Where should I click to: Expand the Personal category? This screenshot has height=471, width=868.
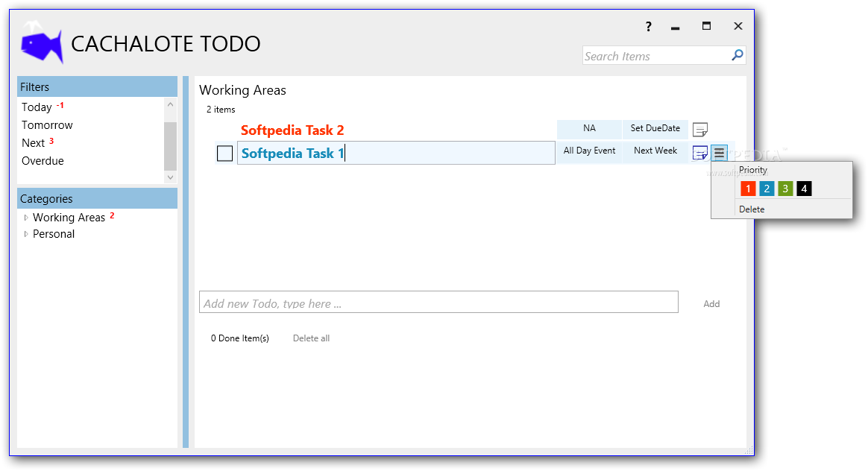26,234
